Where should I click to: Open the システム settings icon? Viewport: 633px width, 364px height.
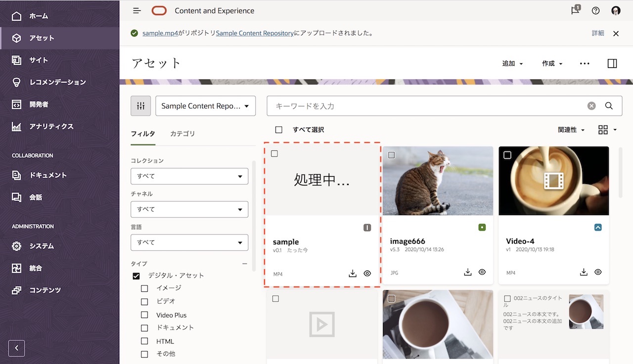coord(16,246)
